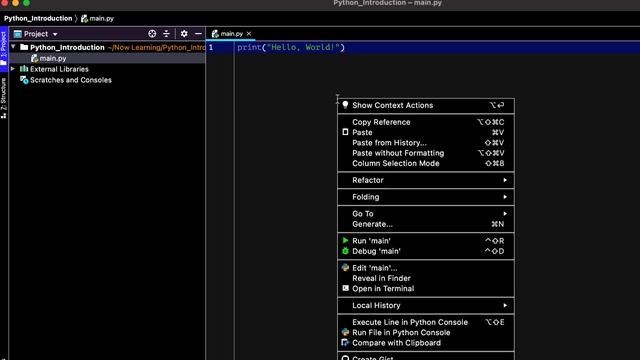Choose Show Context Actions

point(426,105)
